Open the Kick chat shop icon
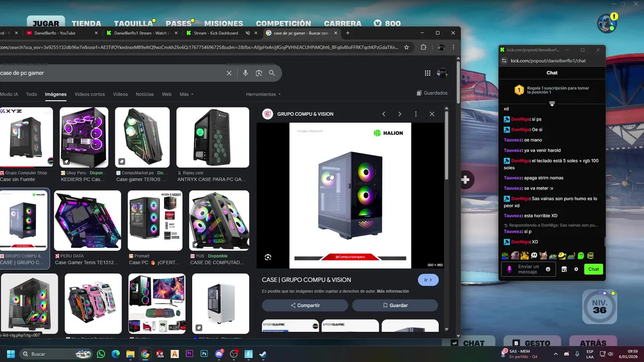Viewport: 644px width, 362px height. [564, 269]
